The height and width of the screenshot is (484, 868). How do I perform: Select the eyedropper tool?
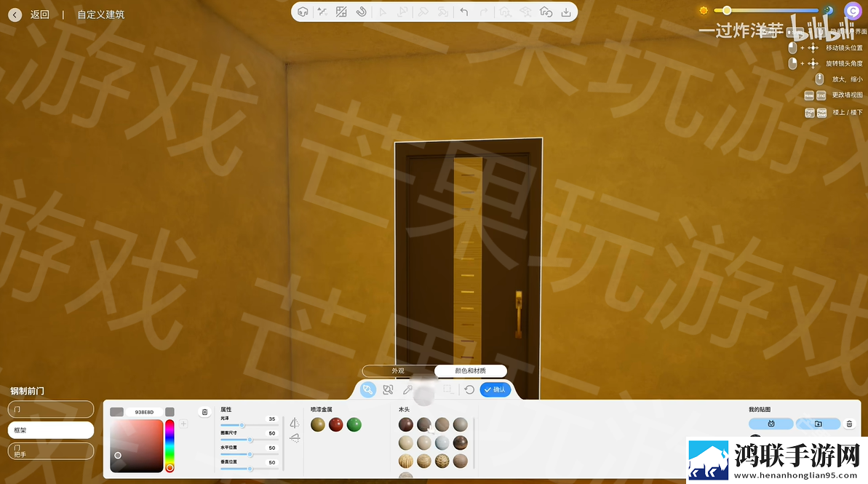click(x=408, y=390)
